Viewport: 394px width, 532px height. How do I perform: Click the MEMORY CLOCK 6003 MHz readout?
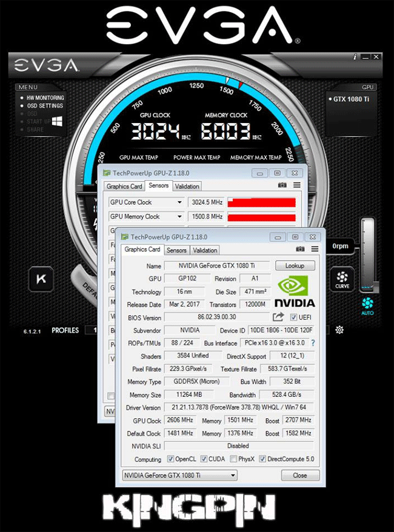(231, 131)
